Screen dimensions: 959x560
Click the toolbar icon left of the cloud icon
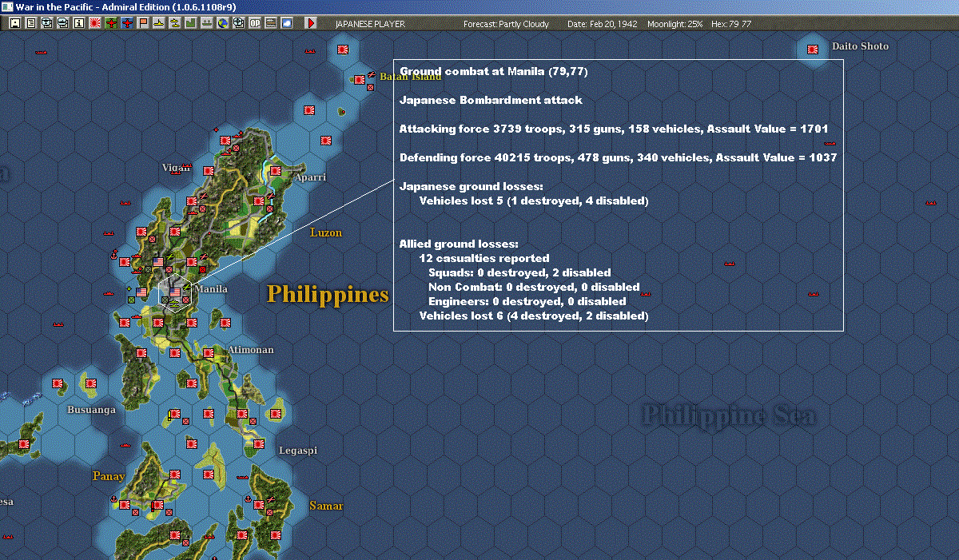(271, 23)
